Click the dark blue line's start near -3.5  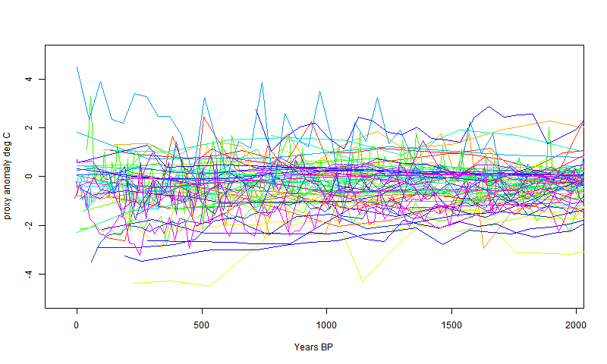(x=92, y=262)
